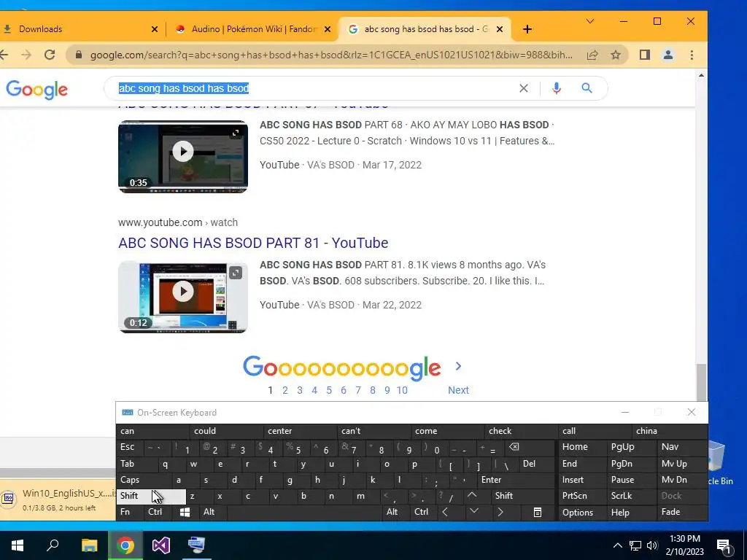Choose the suggestion word 'check'

(x=521, y=431)
